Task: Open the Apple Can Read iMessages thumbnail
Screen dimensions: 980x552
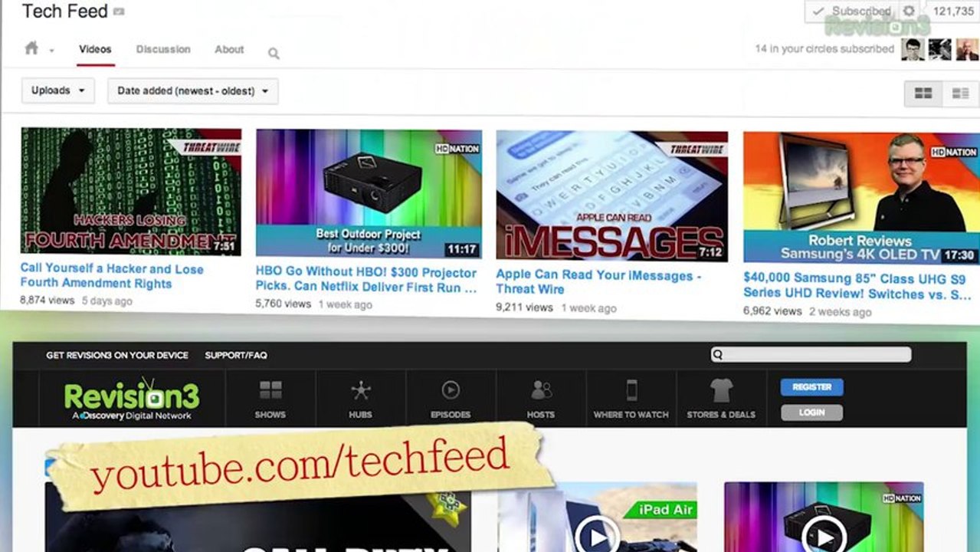Action: pyautogui.click(x=612, y=195)
